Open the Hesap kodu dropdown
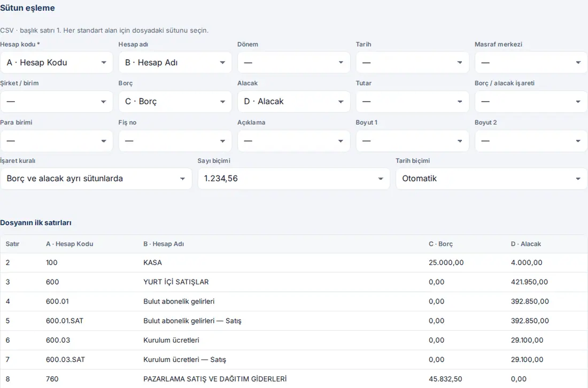 pos(56,63)
